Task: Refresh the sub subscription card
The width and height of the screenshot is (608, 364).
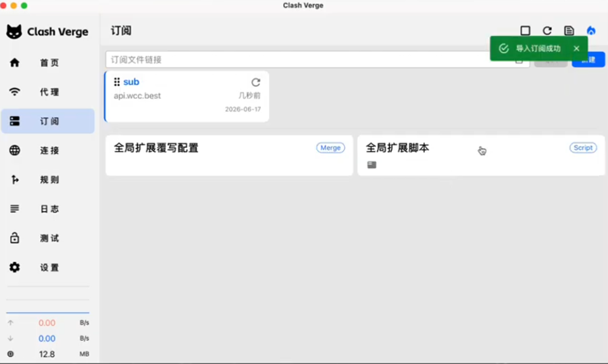Action: point(256,82)
